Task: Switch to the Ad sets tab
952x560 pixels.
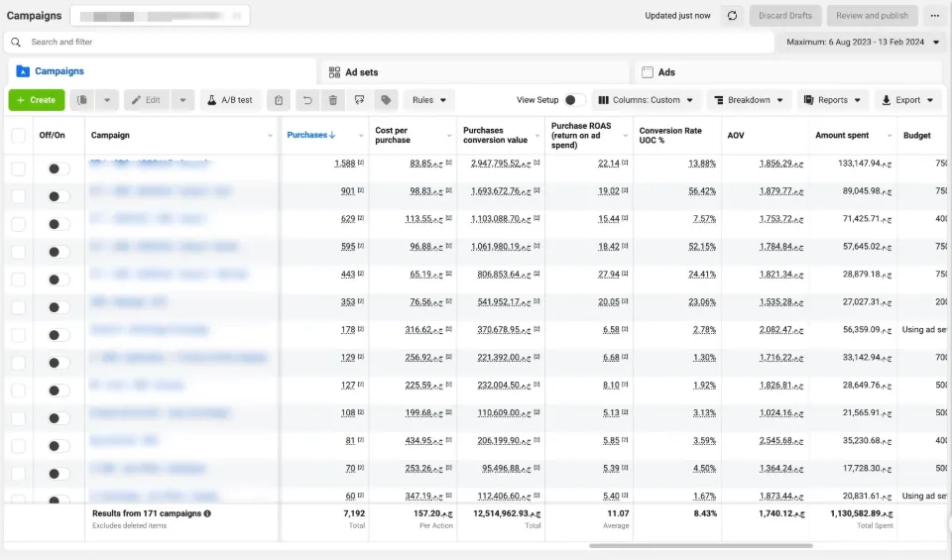Action: pos(474,72)
